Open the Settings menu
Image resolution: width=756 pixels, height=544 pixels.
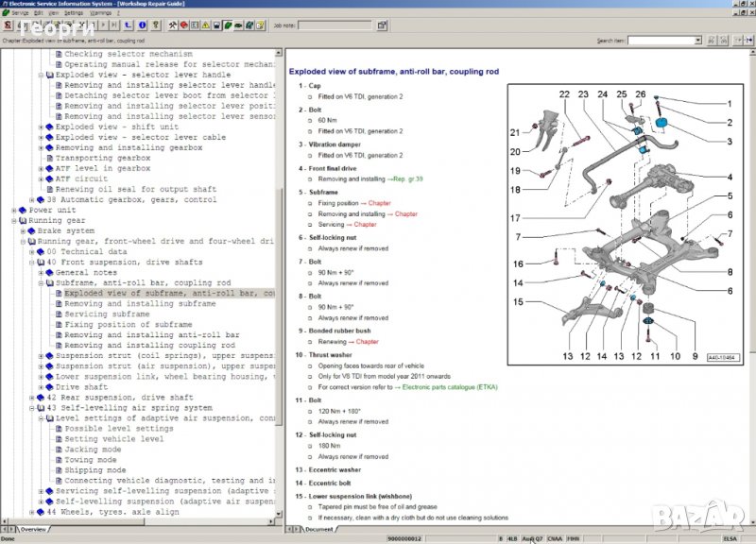point(73,13)
